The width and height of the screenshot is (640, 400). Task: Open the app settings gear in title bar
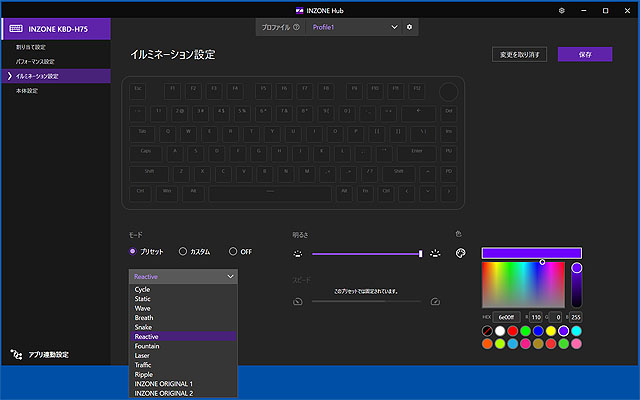tap(562, 11)
